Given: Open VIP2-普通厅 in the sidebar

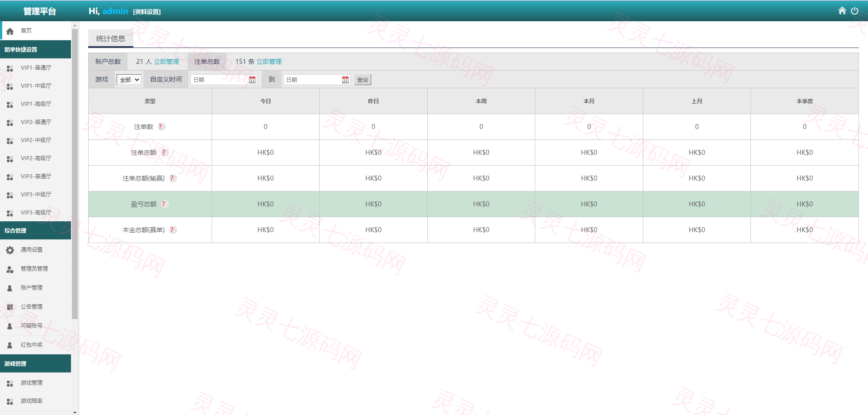Looking at the screenshot, I should click(36, 122).
